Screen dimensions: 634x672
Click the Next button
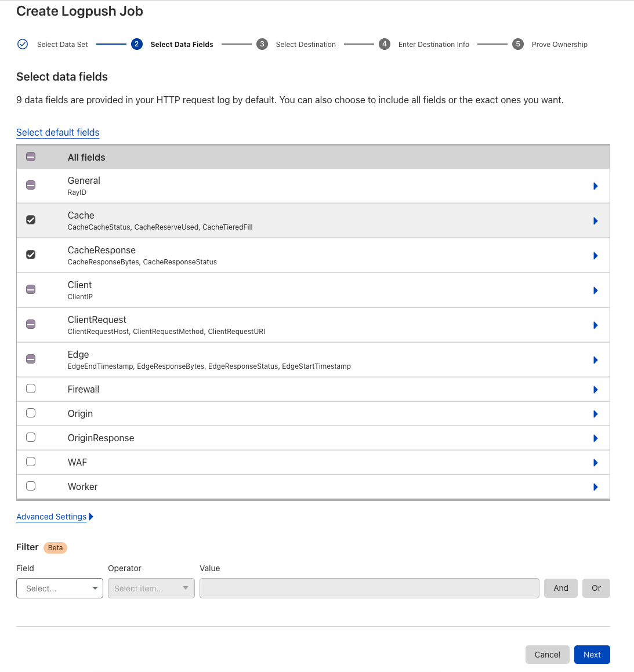tap(592, 654)
